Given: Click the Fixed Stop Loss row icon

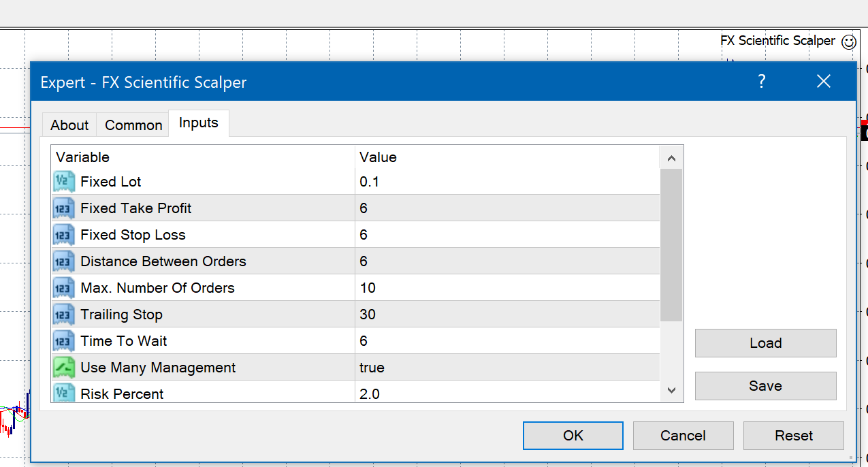Looking at the screenshot, I should tap(64, 235).
